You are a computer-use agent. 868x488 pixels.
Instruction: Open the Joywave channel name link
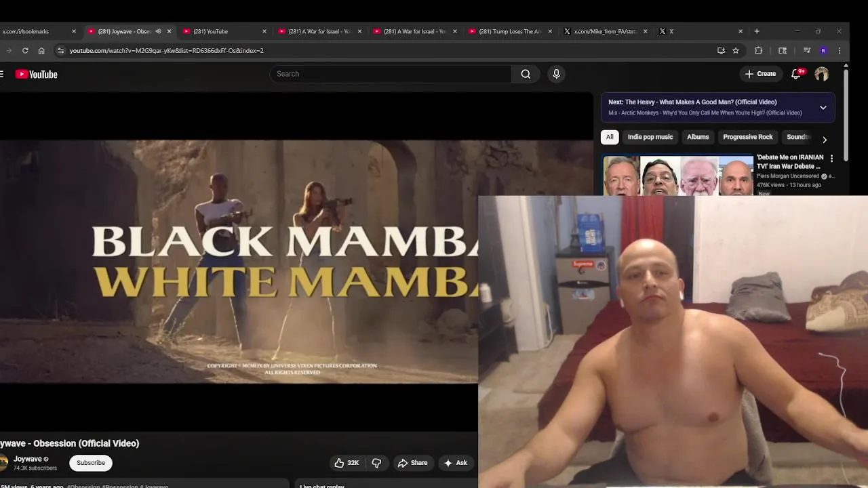pyautogui.click(x=27, y=459)
